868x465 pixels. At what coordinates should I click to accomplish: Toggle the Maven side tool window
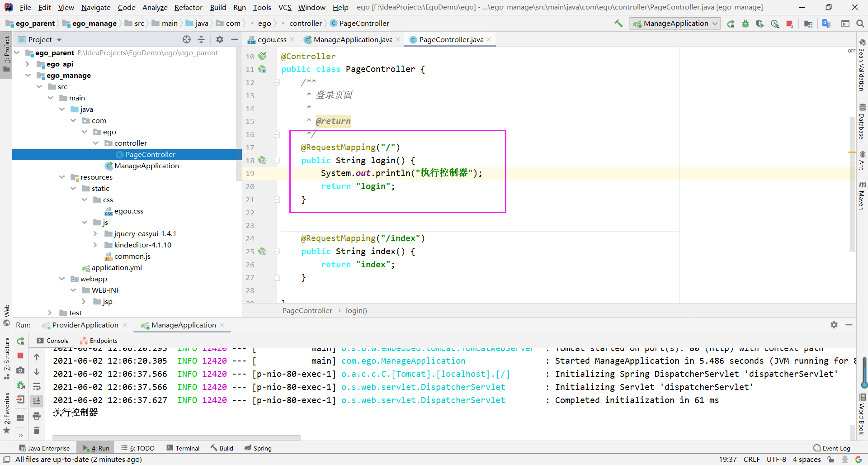coord(862,195)
